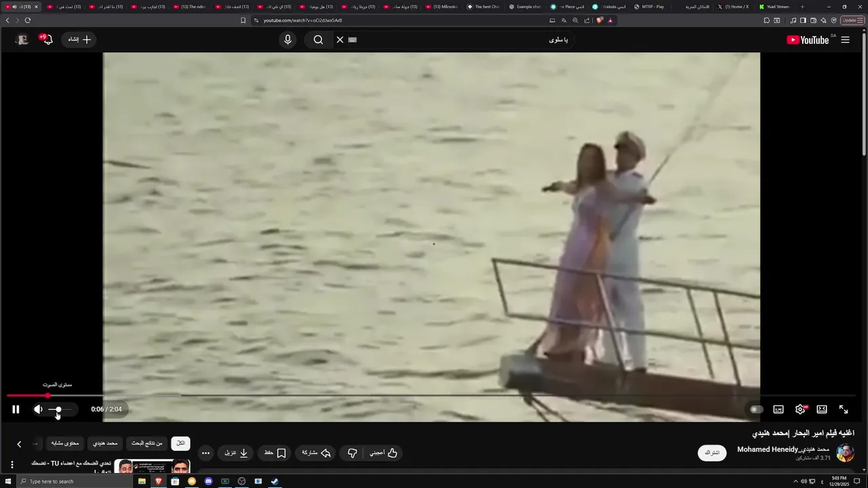Open Mohamed Heneidy channel name link
868x488 pixels.
click(783, 449)
